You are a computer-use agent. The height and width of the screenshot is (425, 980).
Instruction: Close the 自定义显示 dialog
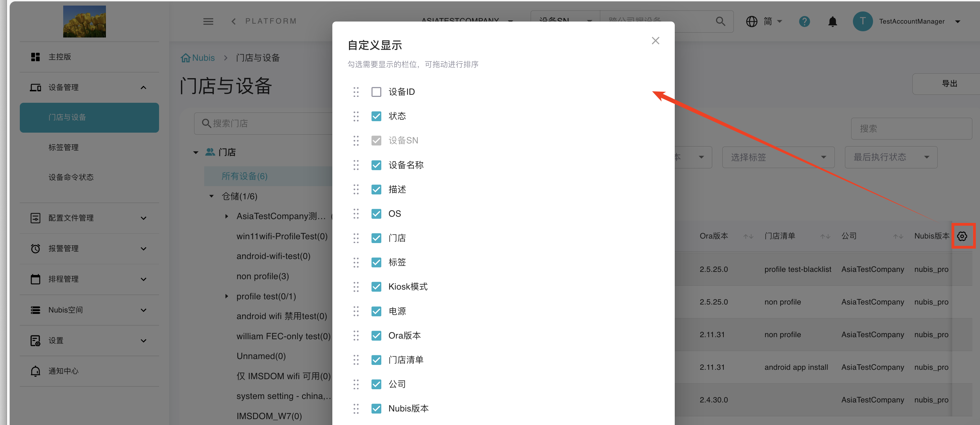[655, 41]
